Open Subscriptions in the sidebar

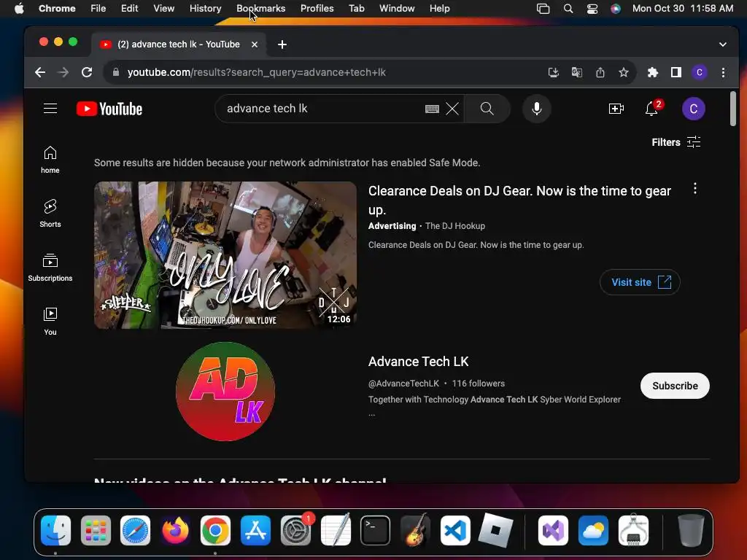coord(50,268)
